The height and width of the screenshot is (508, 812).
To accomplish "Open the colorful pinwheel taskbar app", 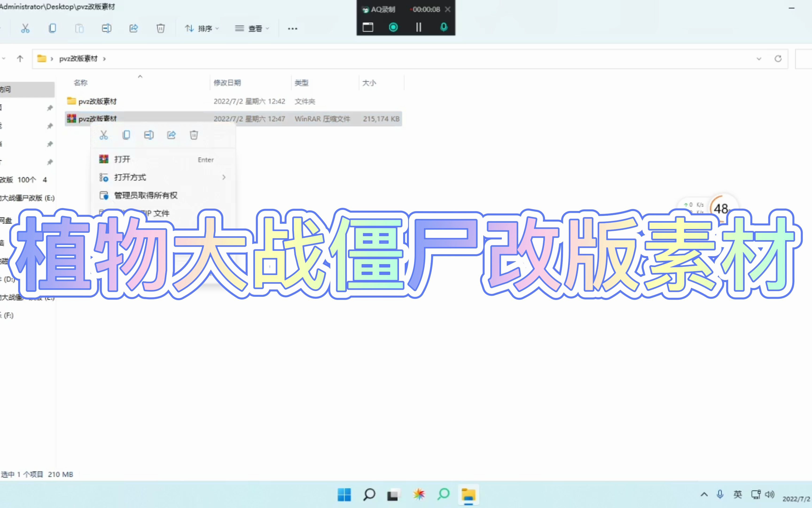I will (x=419, y=495).
